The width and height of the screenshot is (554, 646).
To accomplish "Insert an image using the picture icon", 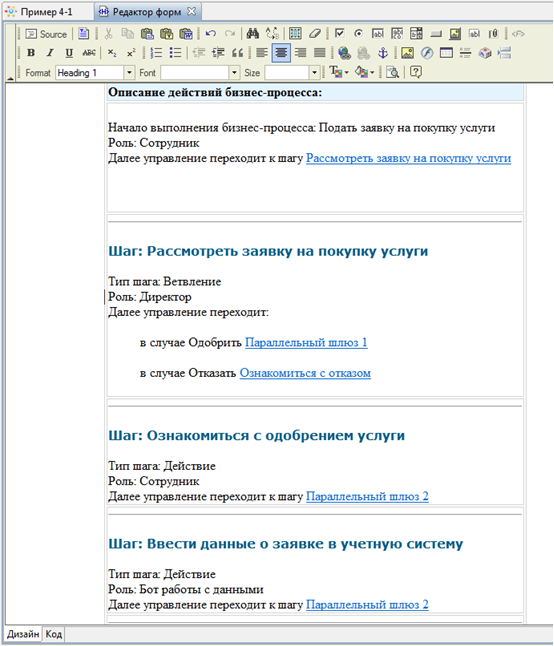I will pos(407,53).
